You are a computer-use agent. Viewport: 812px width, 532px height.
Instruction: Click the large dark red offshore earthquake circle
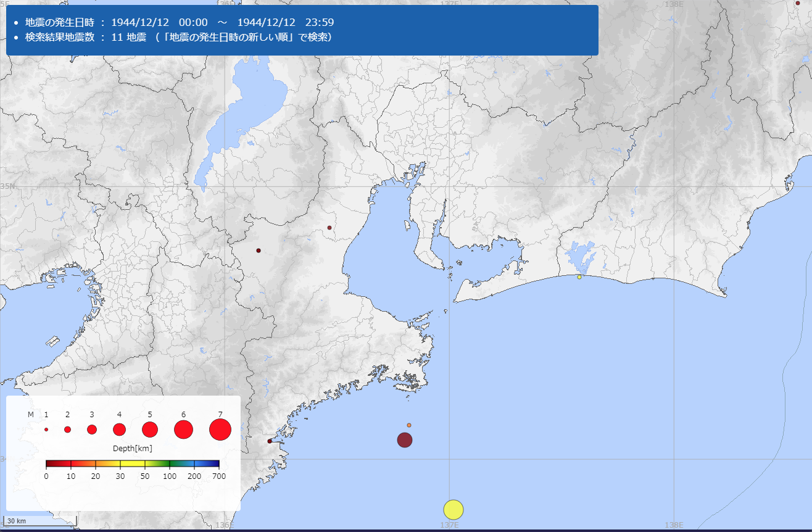pos(405,440)
